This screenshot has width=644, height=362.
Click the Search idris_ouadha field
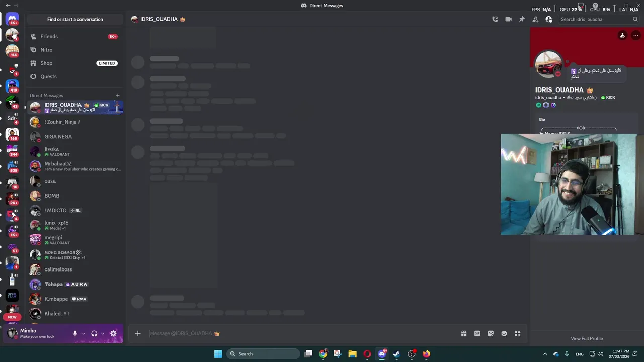[599, 19]
